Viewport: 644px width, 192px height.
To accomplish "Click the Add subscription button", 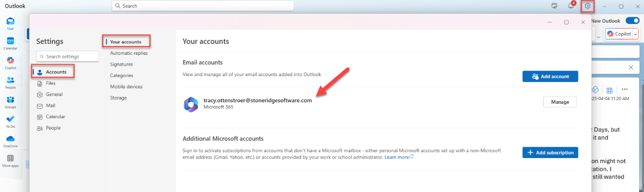I will (550, 152).
